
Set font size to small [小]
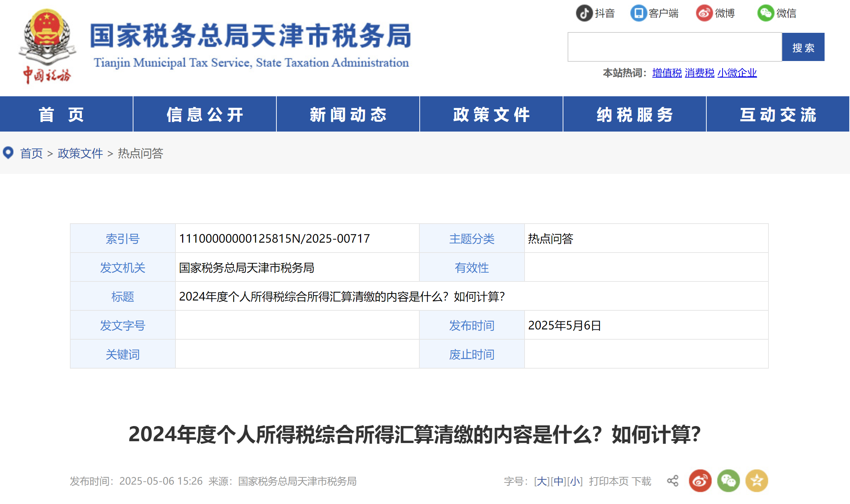point(574,481)
